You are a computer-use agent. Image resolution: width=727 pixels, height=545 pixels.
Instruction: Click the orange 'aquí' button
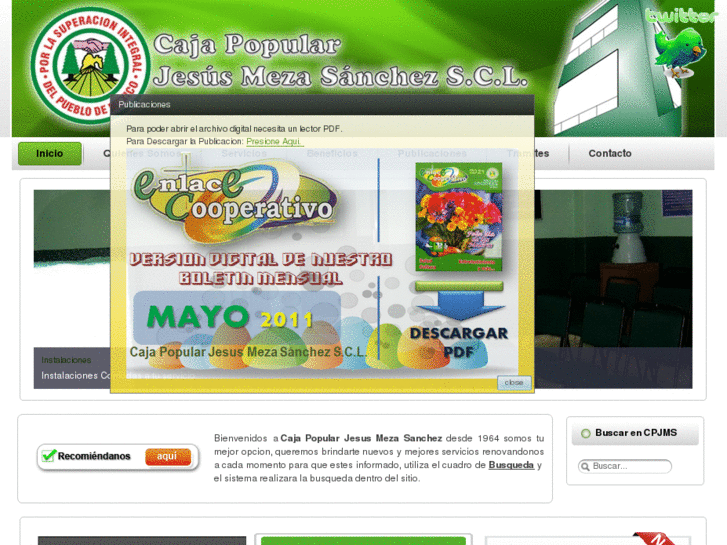[x=168, y=456]
